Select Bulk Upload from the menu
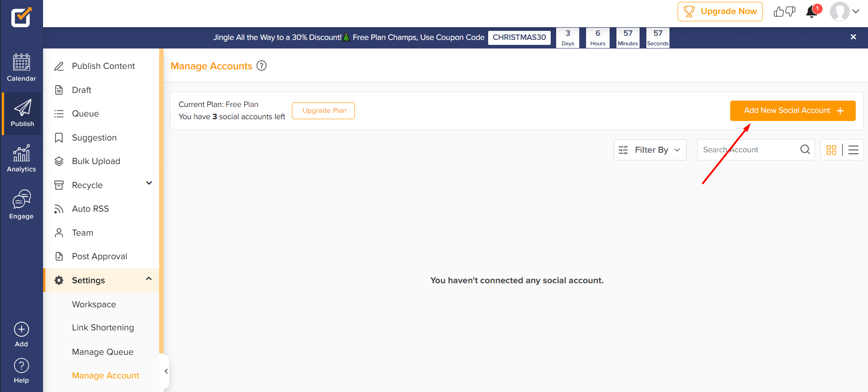Screen dimensions: 868x392 click(96, 161)
